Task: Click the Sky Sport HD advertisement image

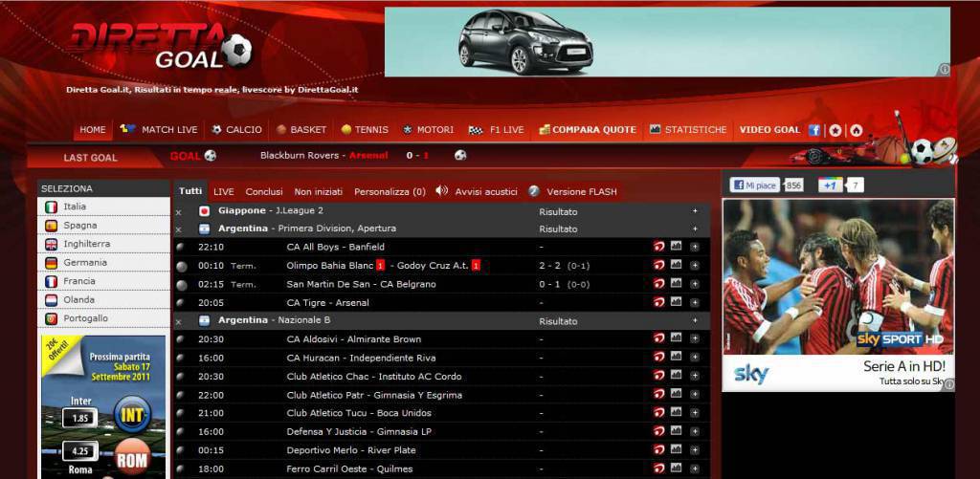Action: [x=837, y=294]
